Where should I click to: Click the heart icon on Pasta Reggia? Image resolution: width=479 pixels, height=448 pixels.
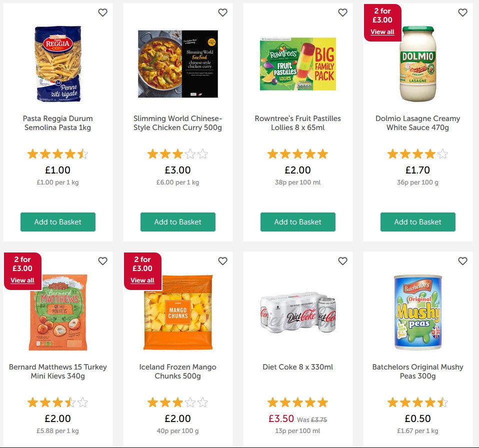click(x=102, y=12)
